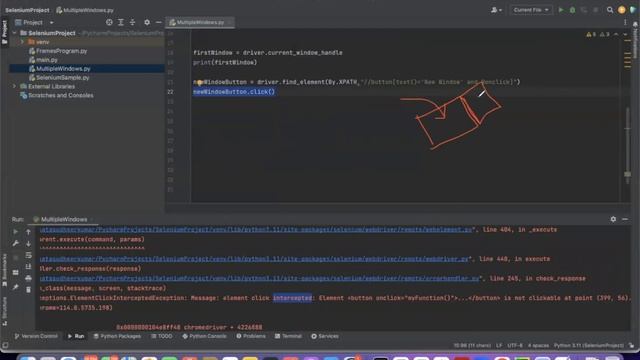
Task: Switch to the MultipleWindows.py editor tab
Action: pyautogui.click(x=200, y=22)
